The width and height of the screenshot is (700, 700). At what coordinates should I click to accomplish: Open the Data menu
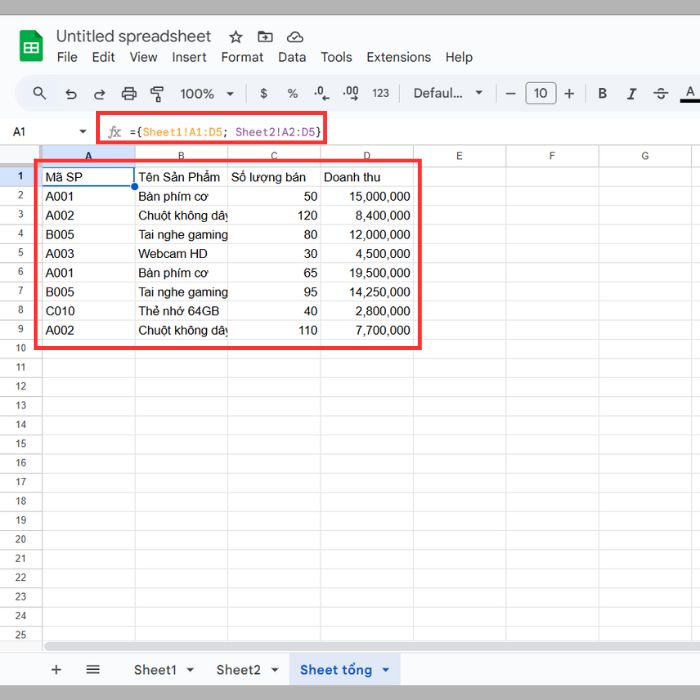click(292, 57)
